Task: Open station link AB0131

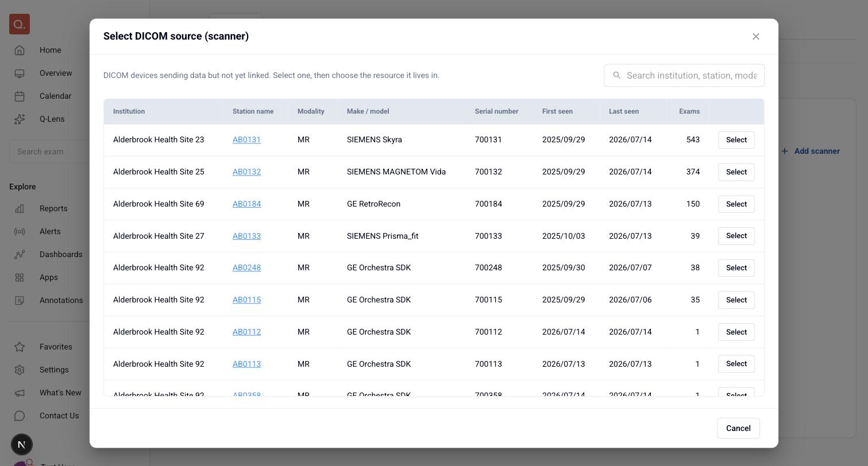Action: pos(246,139)
